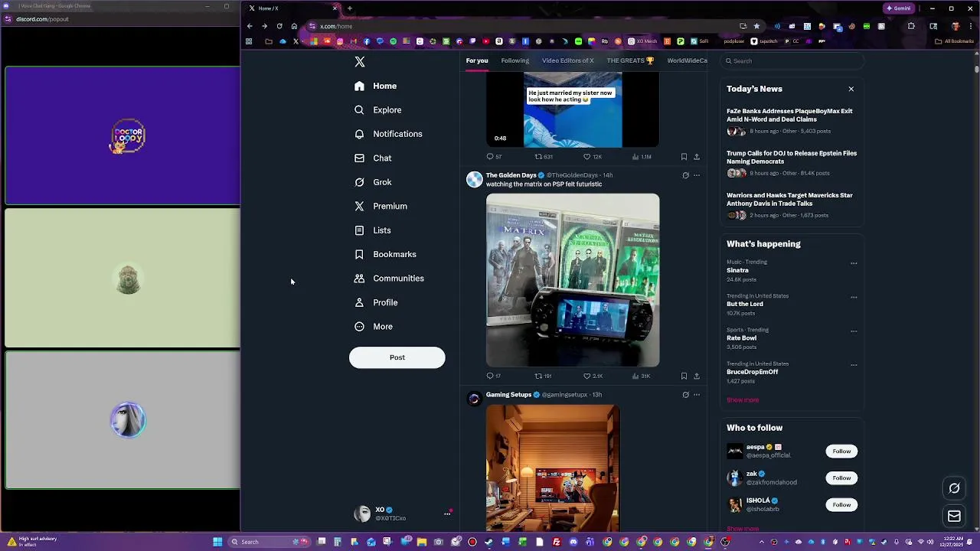Open Chrome's three-dot menu

(x=969, y=26)
